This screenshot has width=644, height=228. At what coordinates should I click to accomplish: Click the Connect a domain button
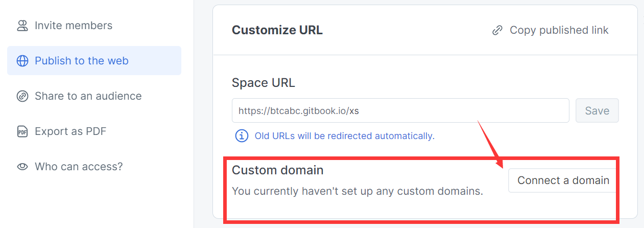pos(563,180)
